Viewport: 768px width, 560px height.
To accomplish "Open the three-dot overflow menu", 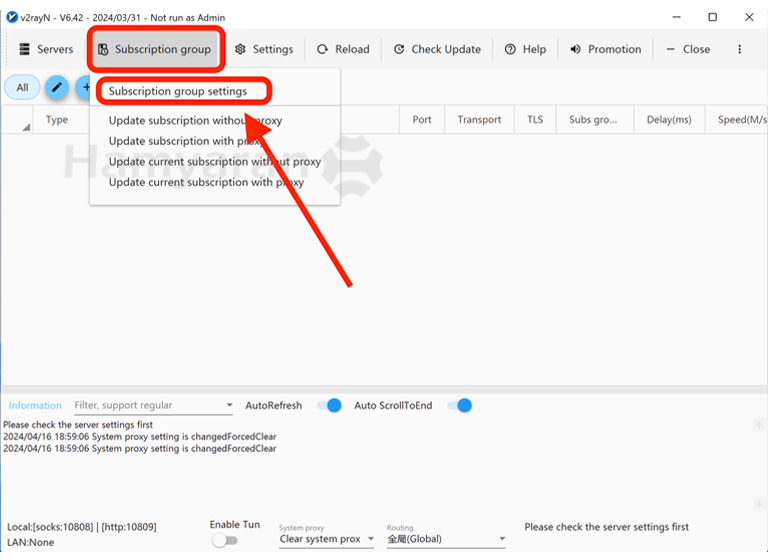I will 739,49.
